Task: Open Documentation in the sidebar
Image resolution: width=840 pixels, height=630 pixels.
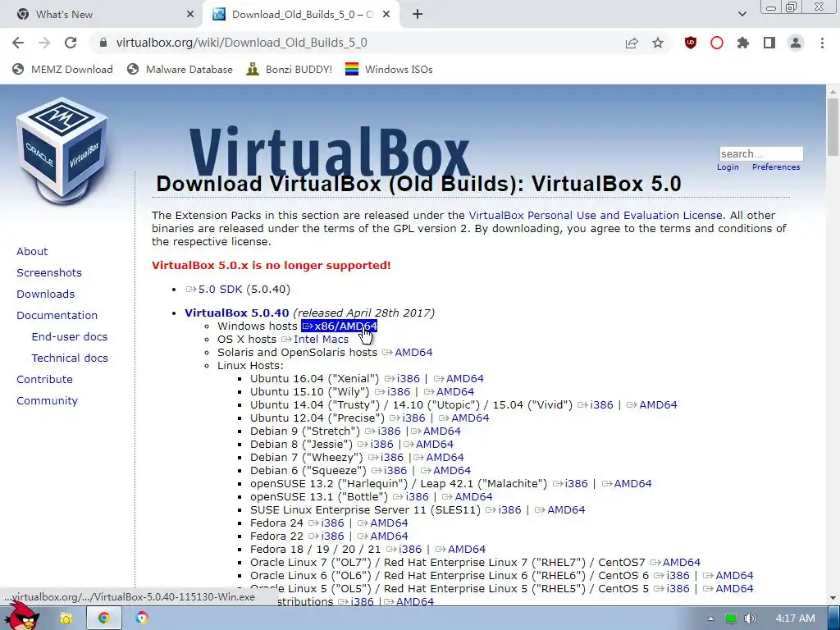Action: [57, 316]
